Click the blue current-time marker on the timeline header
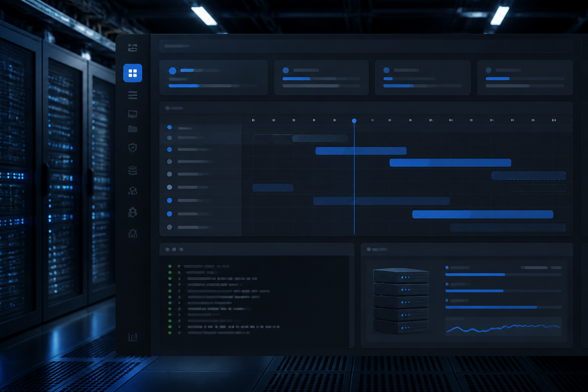The image size is (588, 392). click(354, 121)
